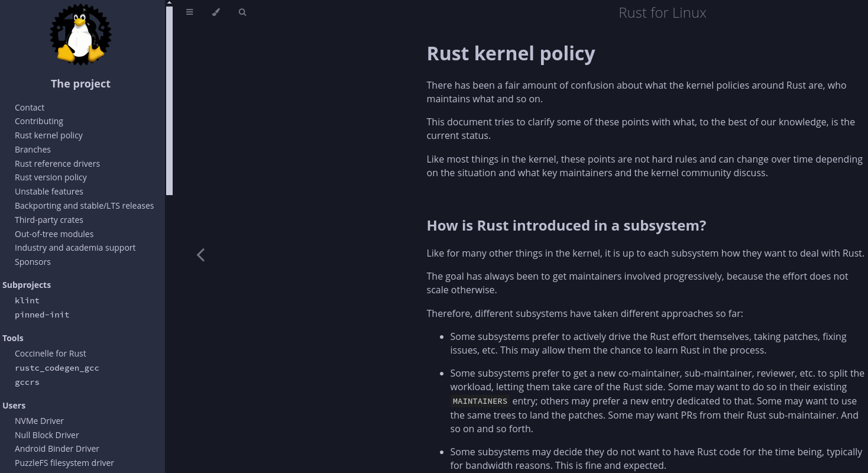This screenshot has width=868, height=473.
Task: Open the gccrs tool page
Action: tap(27, 382)
